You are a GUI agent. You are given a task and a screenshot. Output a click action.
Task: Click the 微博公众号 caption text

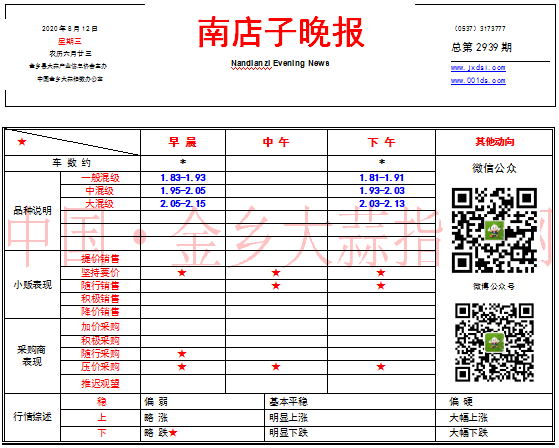[494, 287]
